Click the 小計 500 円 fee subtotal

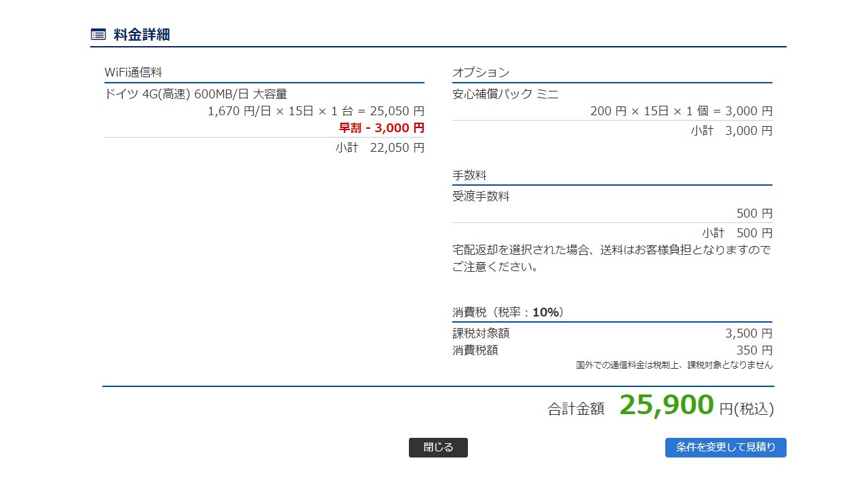point(737,232)
